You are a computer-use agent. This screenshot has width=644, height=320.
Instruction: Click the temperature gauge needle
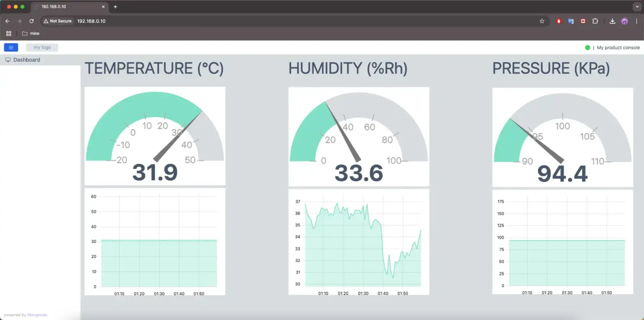click(178, 136)
